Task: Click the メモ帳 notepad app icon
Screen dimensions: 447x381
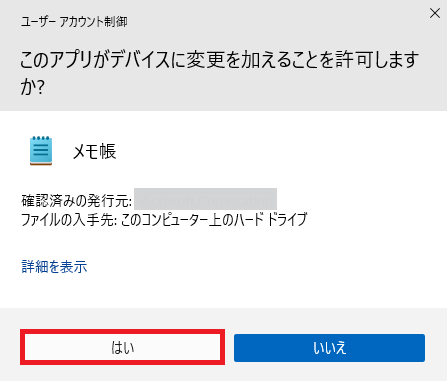Action: pos(41,151)
